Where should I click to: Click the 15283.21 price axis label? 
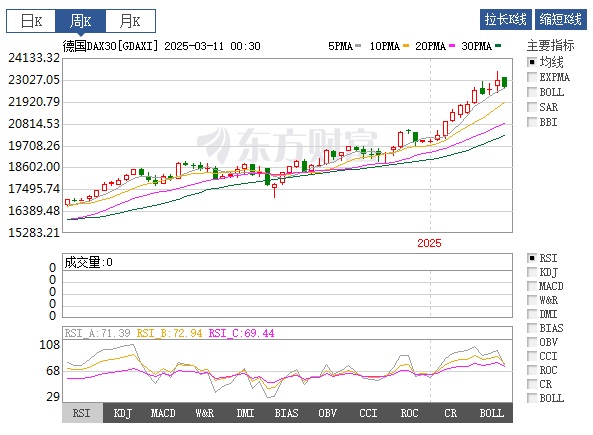(x=34, y=232)
